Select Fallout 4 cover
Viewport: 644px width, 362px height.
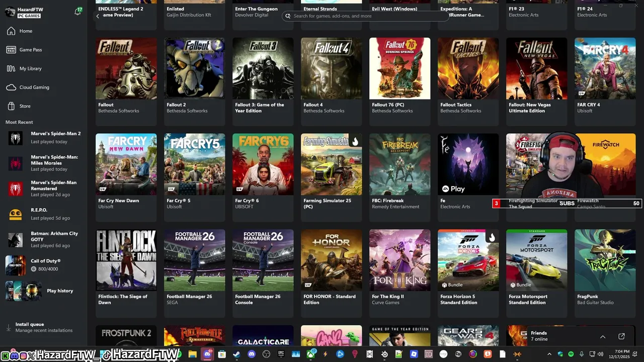click(x=331, y=68)
